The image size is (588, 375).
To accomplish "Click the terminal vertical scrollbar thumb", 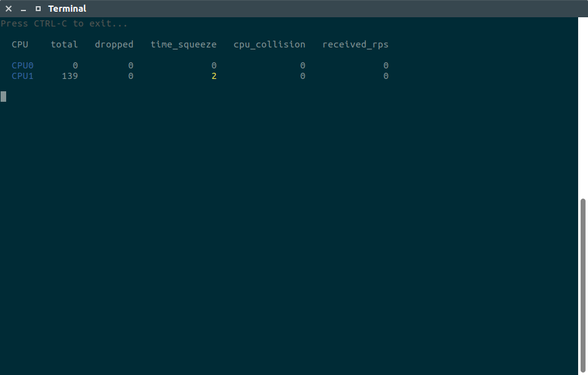I will [x=582, y=284].
